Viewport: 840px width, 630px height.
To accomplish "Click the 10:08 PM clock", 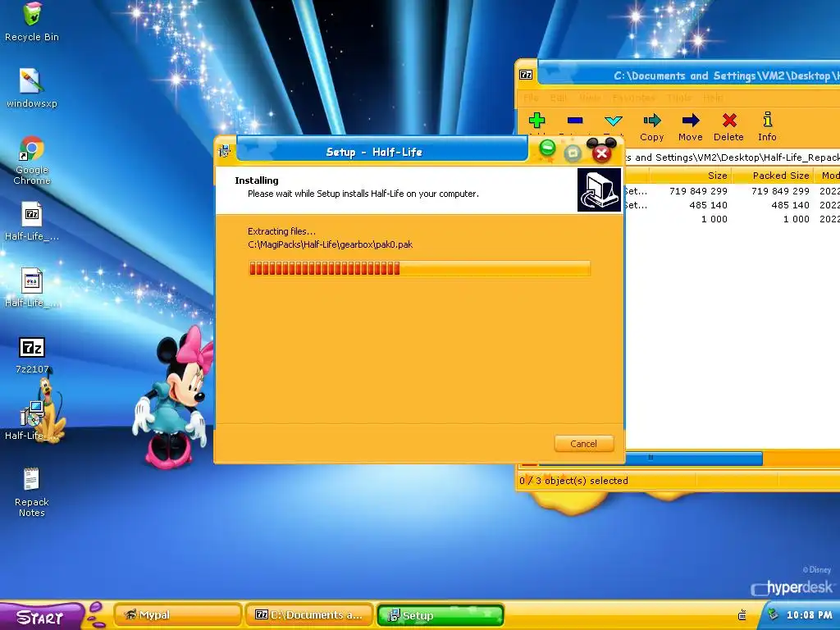I will point(809,615).
